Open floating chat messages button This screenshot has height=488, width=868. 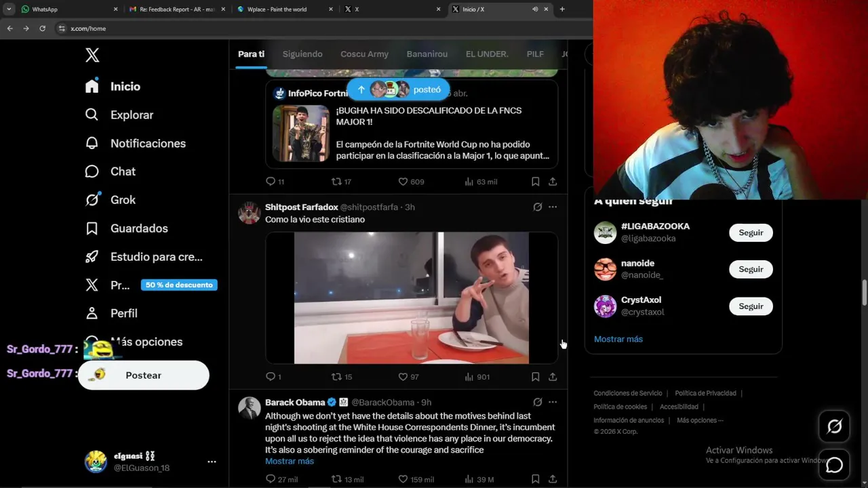click(x=834, y=465)
